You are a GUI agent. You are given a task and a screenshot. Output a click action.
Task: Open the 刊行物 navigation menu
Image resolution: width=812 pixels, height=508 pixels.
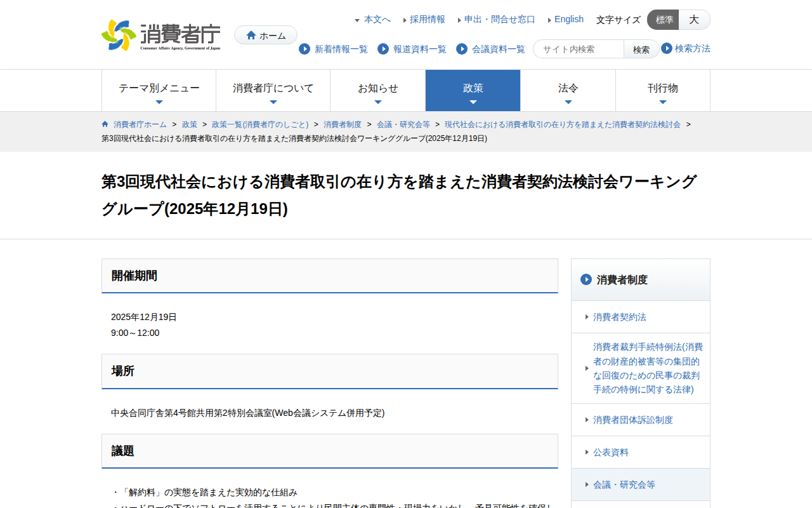[663, 91]
